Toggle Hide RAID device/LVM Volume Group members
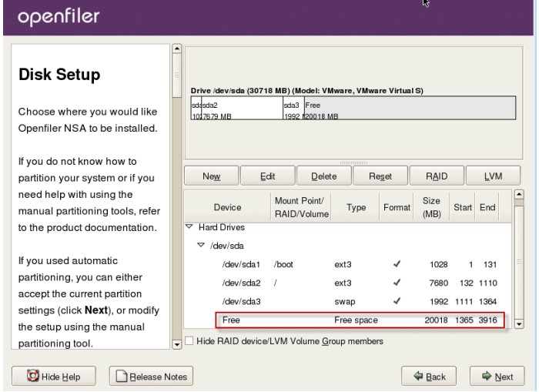This screenshot has height=392, width=539. (189, 340)
